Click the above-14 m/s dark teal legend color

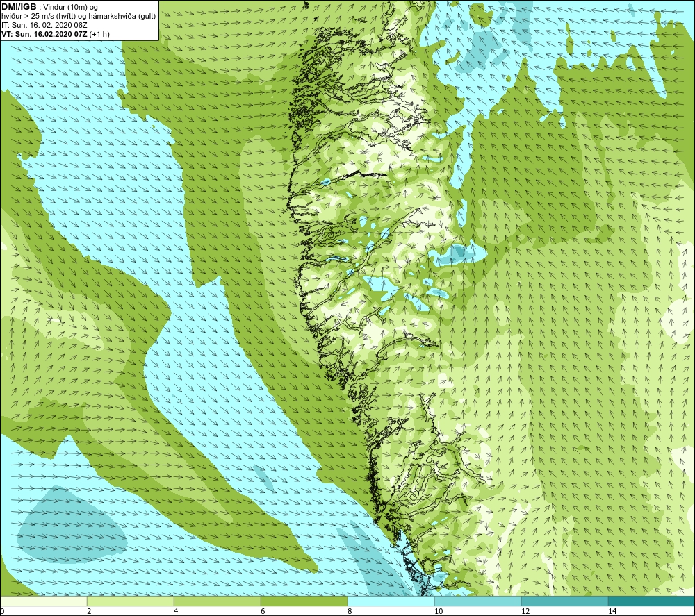(x=652, y=601)
